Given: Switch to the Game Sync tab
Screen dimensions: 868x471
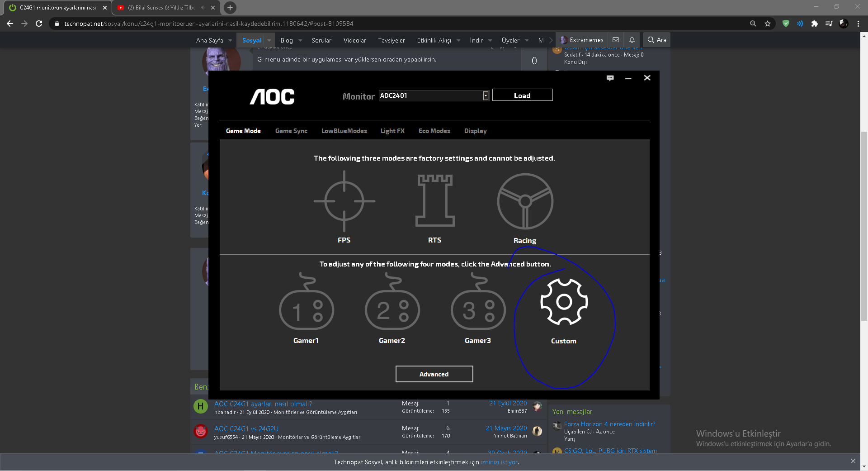Looking at the screenshot, I should tap(291, 131).
